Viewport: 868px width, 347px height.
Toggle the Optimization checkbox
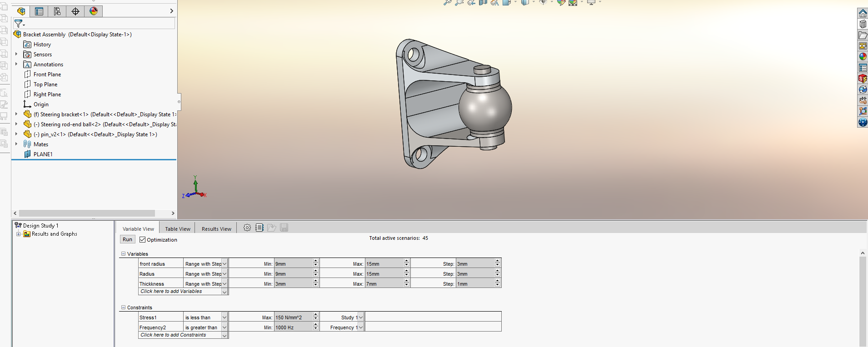143,240
